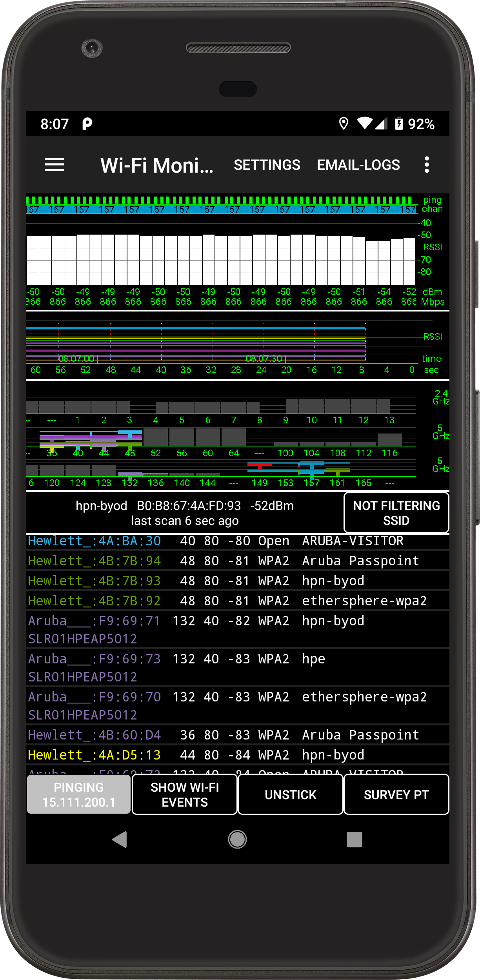
Task: Tap the green ping indicator strip
Action: pyautogui.click(x=220, y=200)
